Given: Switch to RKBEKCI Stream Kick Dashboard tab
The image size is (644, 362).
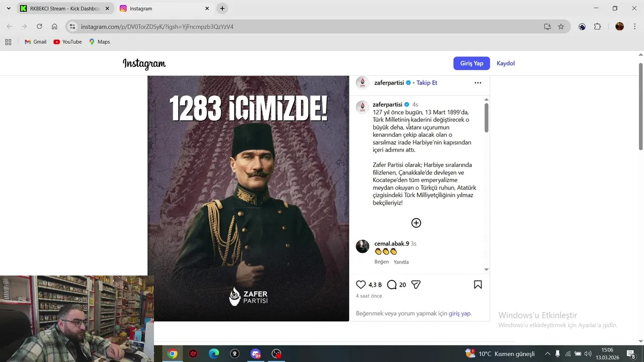Looking at the screenshot, I should pyautogui.click(x=64, y=9).
